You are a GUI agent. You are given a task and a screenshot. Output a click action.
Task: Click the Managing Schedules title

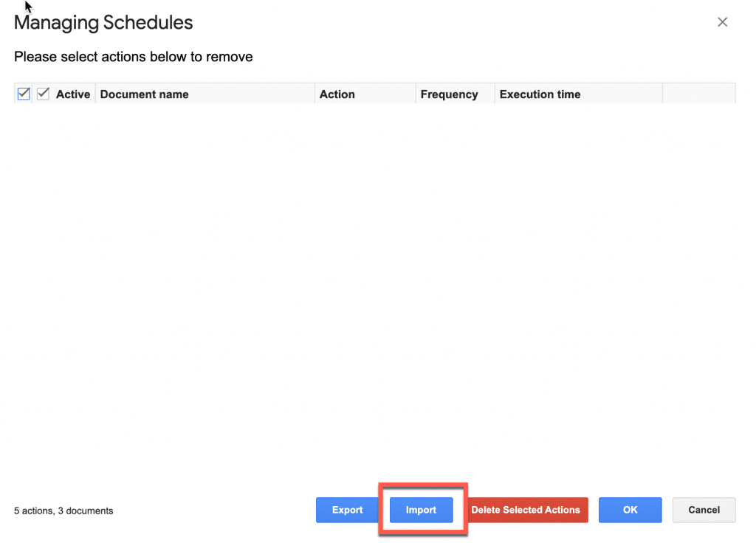click(x=103, y=23)
